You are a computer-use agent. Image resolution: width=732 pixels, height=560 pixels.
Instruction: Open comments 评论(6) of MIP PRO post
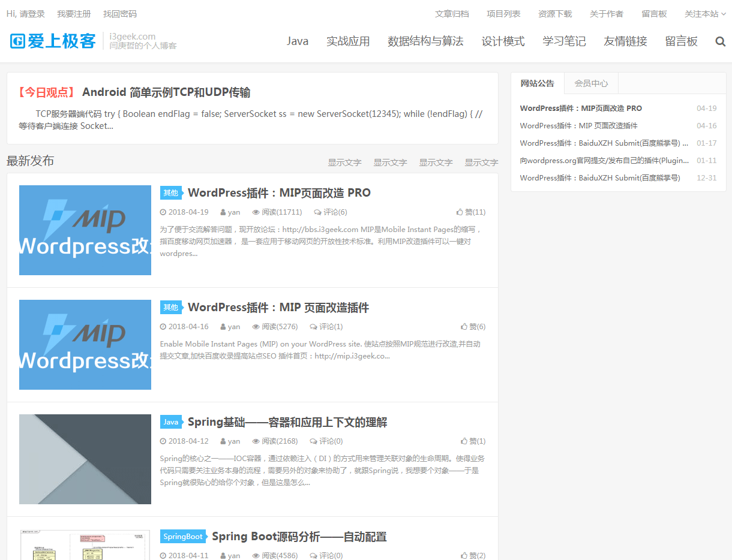tap(331, 212)
